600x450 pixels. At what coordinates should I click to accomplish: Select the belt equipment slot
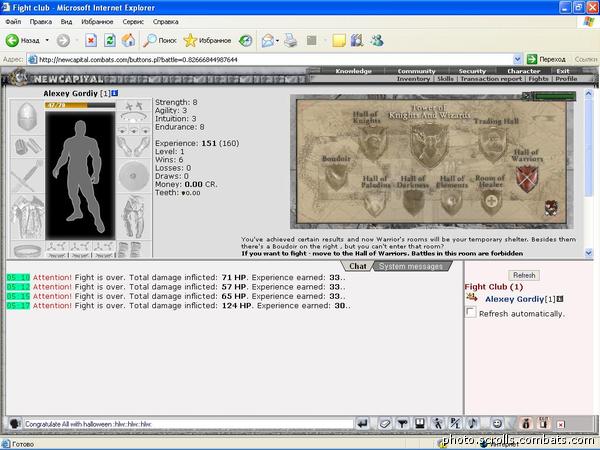tap(27, 249)
